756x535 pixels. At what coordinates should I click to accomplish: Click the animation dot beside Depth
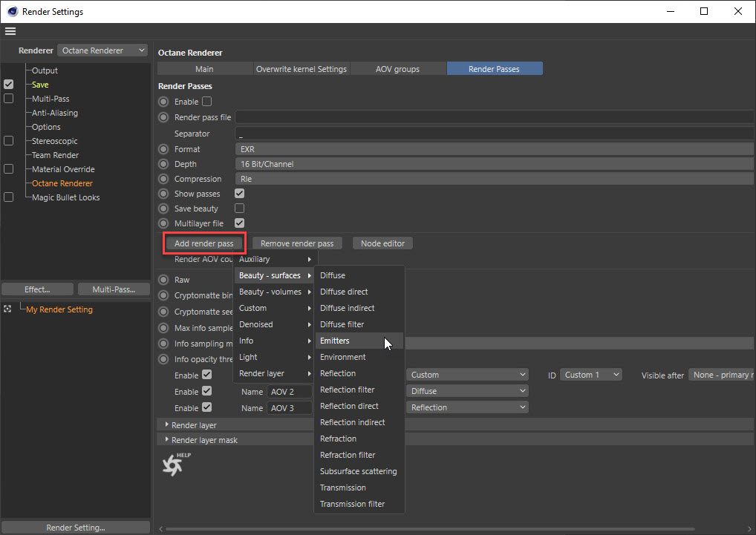click(163, 164)
